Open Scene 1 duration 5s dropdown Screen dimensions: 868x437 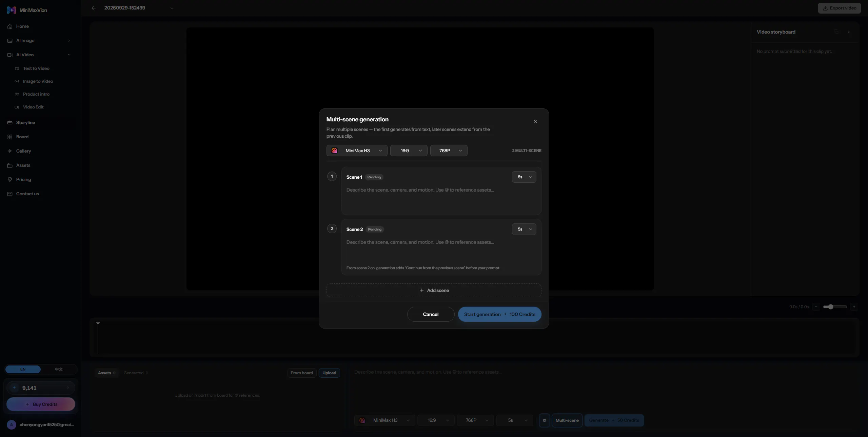pos(524,177)
